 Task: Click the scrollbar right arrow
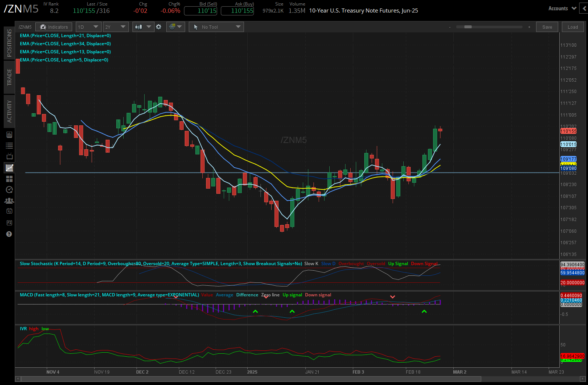pos(583,379)
